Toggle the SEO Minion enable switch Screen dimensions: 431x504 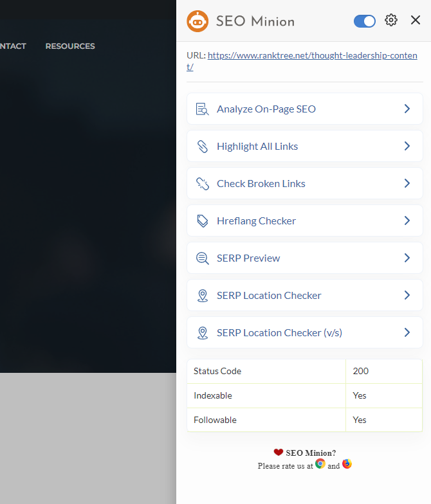364,21
